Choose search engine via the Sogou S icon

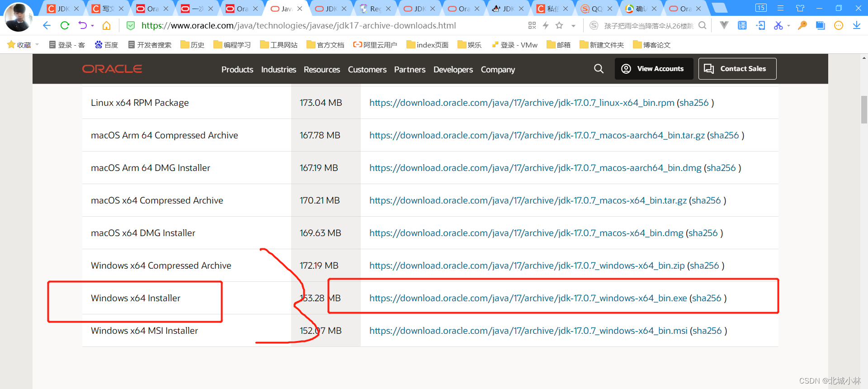pos(594,25)
